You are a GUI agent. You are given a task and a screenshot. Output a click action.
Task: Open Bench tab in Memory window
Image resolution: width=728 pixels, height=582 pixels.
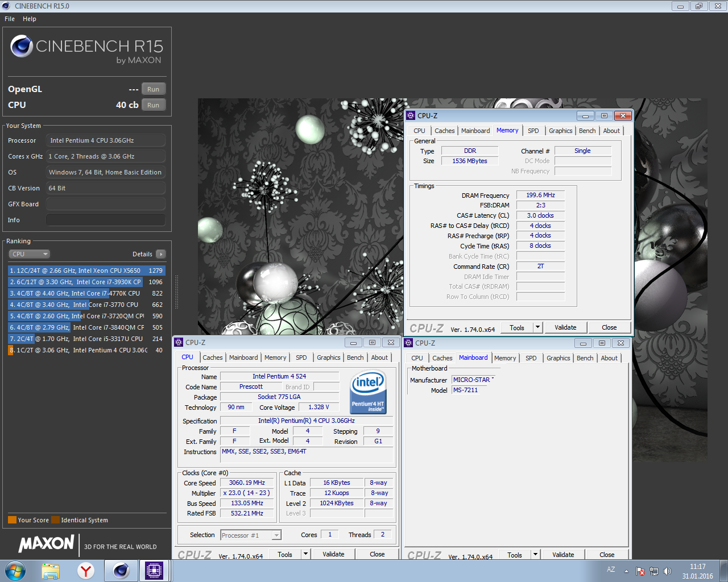click(588, 131)
